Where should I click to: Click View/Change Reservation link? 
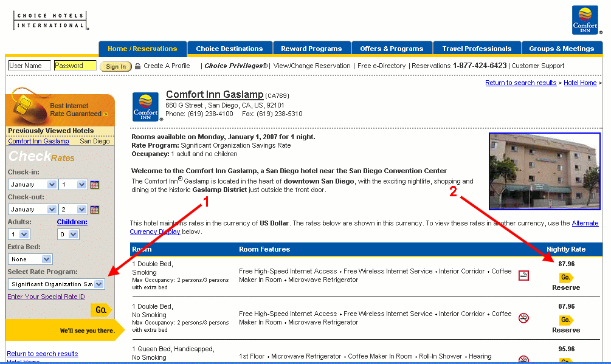point(312,66)
